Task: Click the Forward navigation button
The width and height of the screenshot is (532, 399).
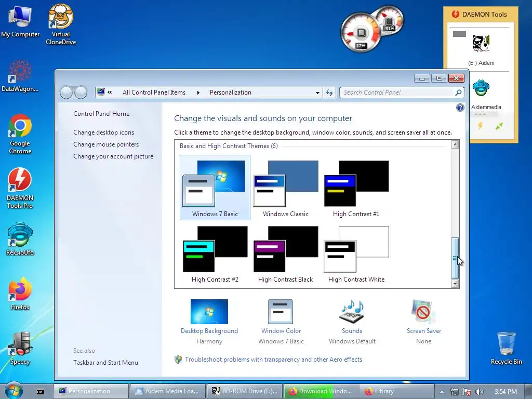Action: (x=81, y=92)
